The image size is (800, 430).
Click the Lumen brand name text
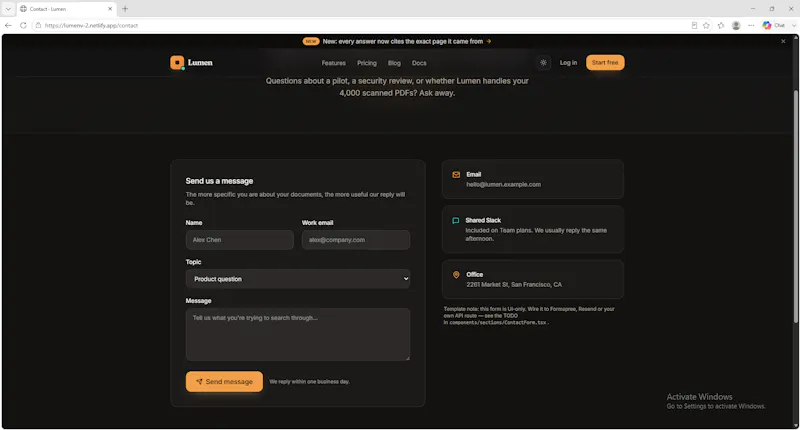(200, 62)
